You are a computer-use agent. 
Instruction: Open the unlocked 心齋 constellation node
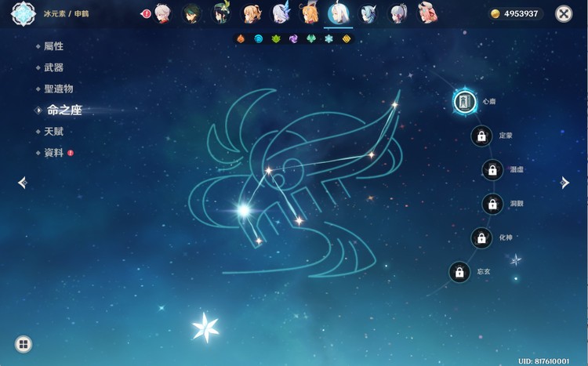pos(465,102)
